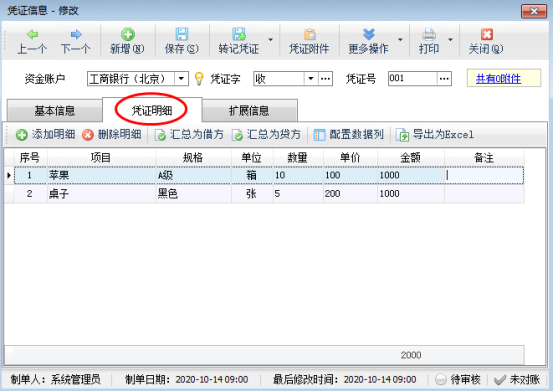Save voucher with 保存 disk icon
The width and height of the screenshot is (554, 391).
click(x=182, y=34)
